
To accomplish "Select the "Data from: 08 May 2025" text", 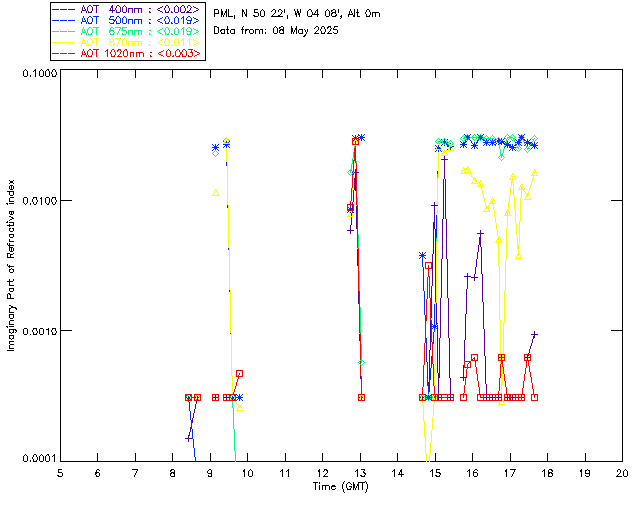I will tap(276, 30).
